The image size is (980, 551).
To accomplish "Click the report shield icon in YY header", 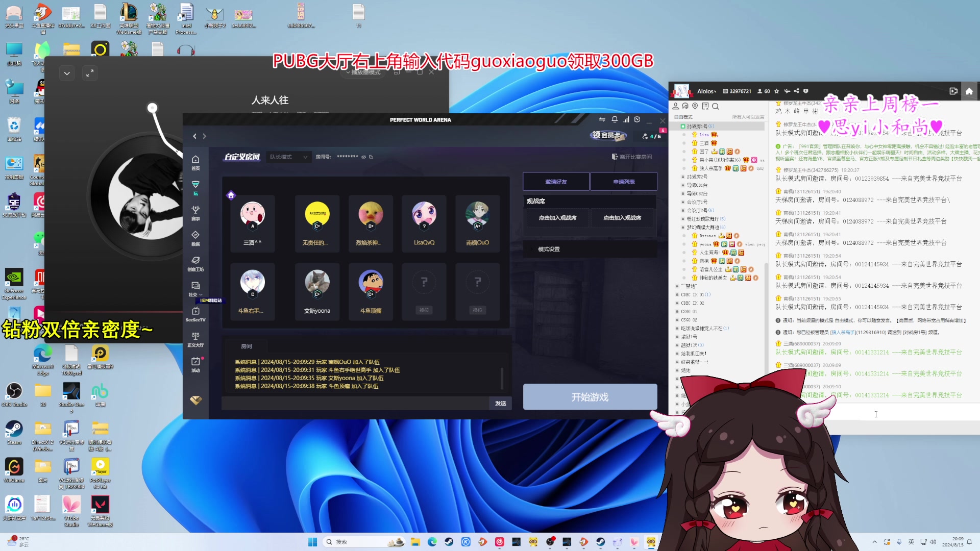I will tap(806, 91).
